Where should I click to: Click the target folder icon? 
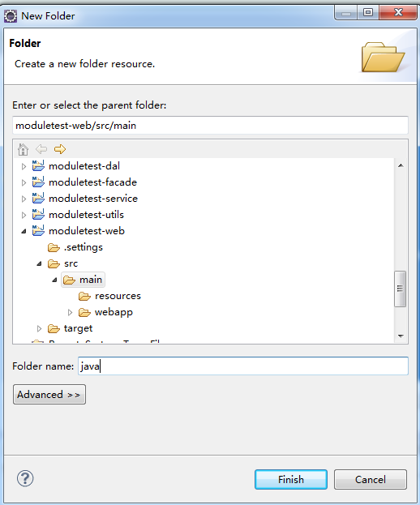click(x=54, y=328)
